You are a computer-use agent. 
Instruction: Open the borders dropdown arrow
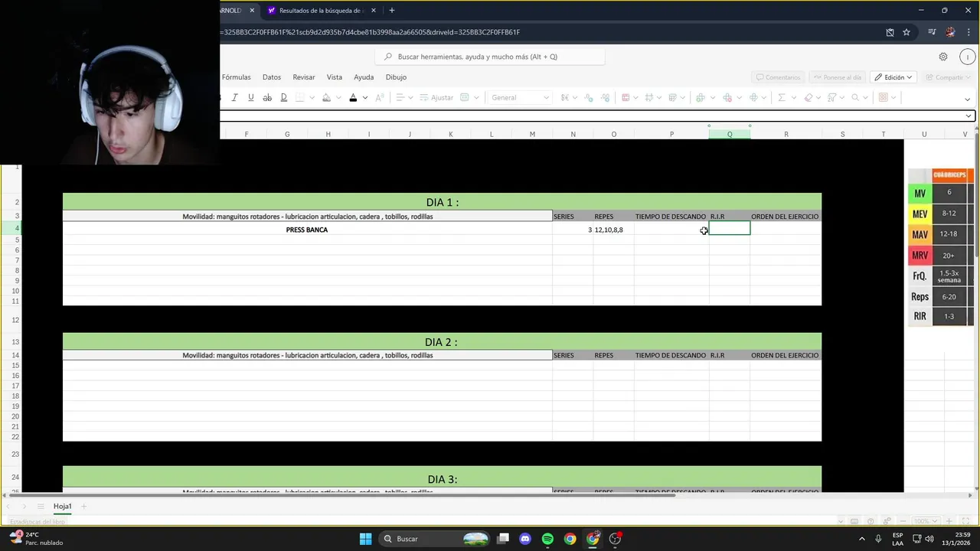(312, 97)
